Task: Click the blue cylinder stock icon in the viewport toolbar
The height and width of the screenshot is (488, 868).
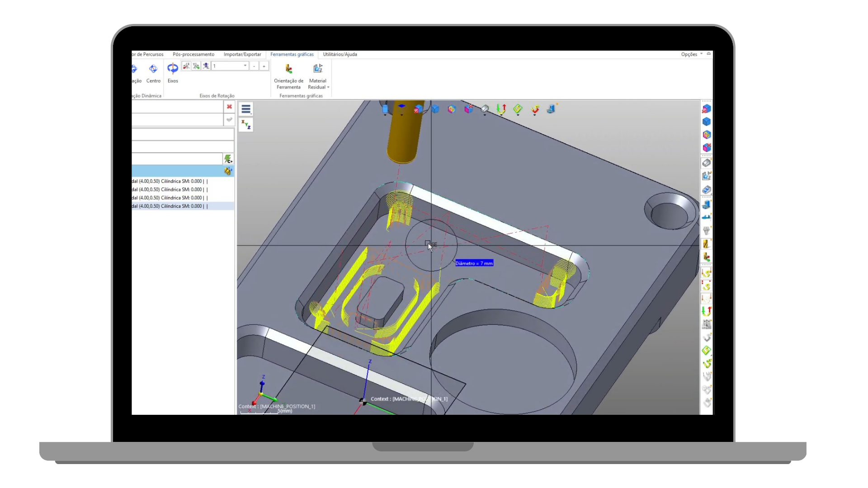Action: pyautogui.click(x=385, y=109)
